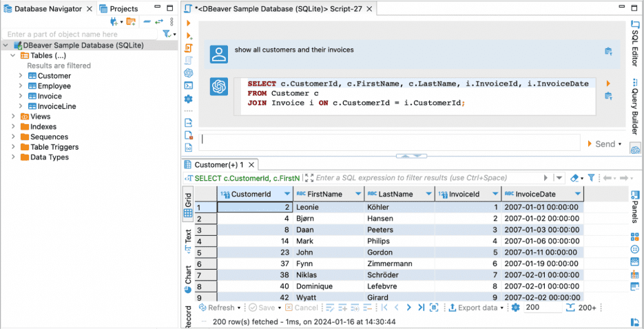Switch results view to Chart mode
Screen dimensions: 644x329
[x=188, y=279]
